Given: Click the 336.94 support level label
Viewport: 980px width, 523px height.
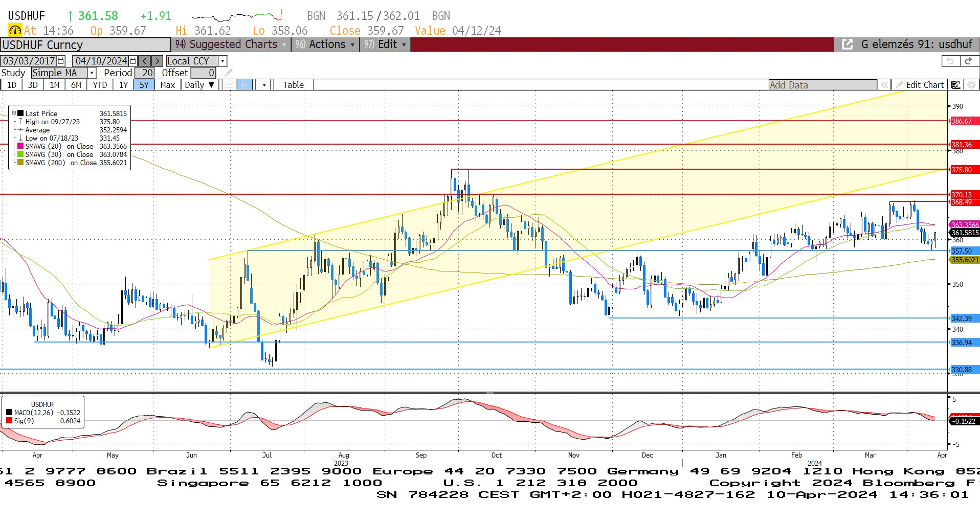Looking at the screenshot, I should point(964,343).
